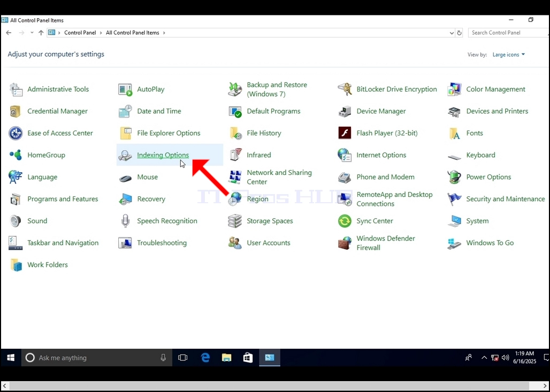
Task: Open recent locations dropdown next to forward arrow
Action: pos(32,33)
